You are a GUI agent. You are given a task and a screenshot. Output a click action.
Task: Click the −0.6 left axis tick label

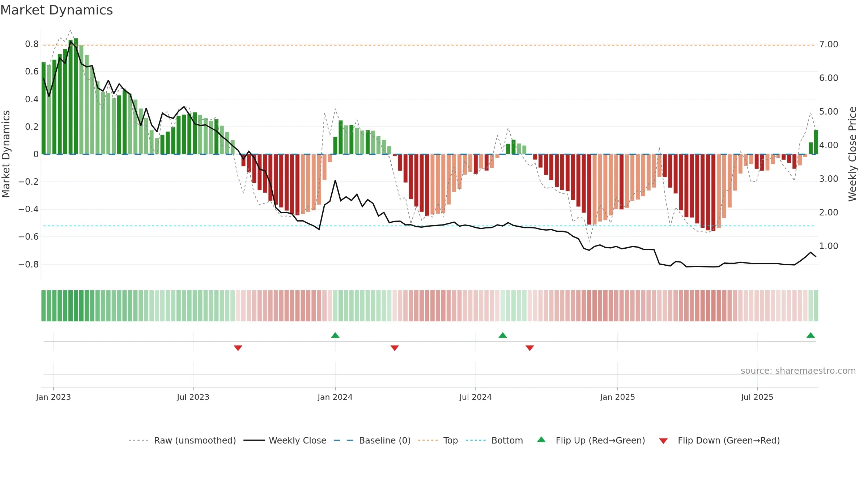pos(29,237)
